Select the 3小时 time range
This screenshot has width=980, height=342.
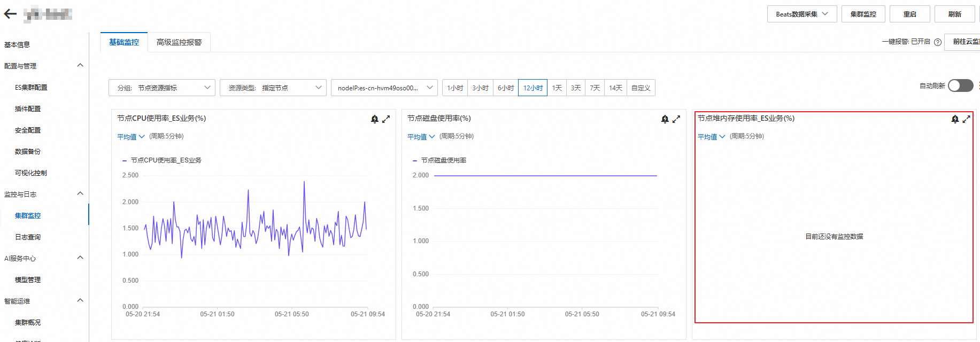(x=480, y=88)
